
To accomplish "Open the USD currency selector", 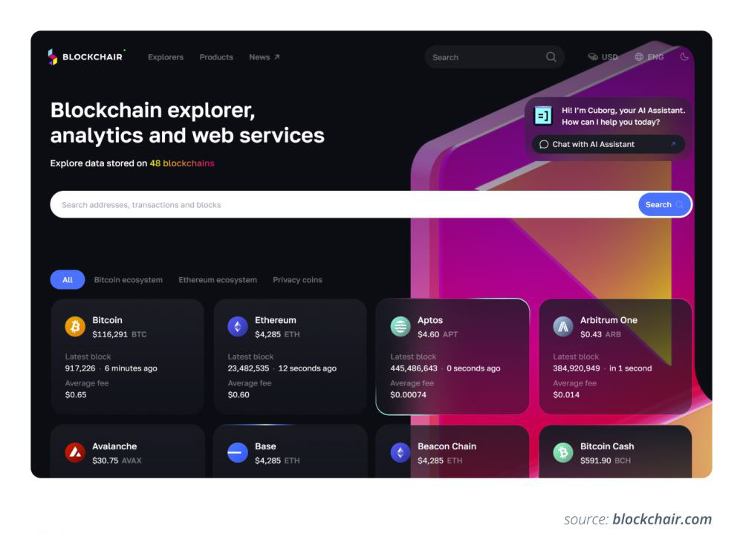I will 603,56.
